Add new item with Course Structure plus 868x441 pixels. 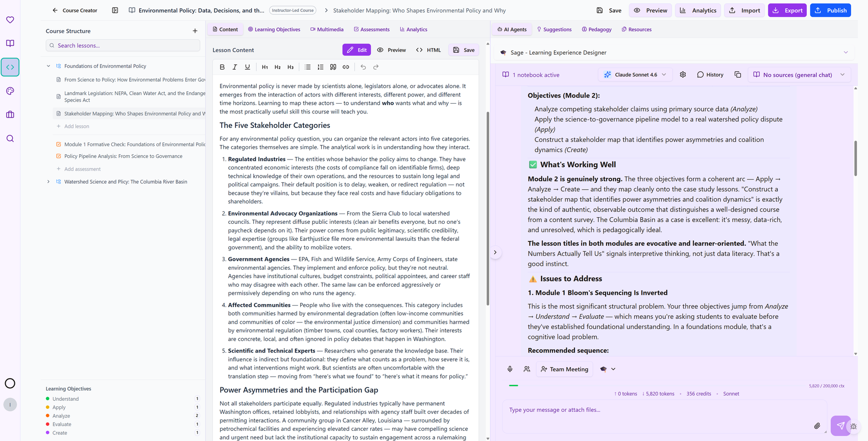(195, 31)
